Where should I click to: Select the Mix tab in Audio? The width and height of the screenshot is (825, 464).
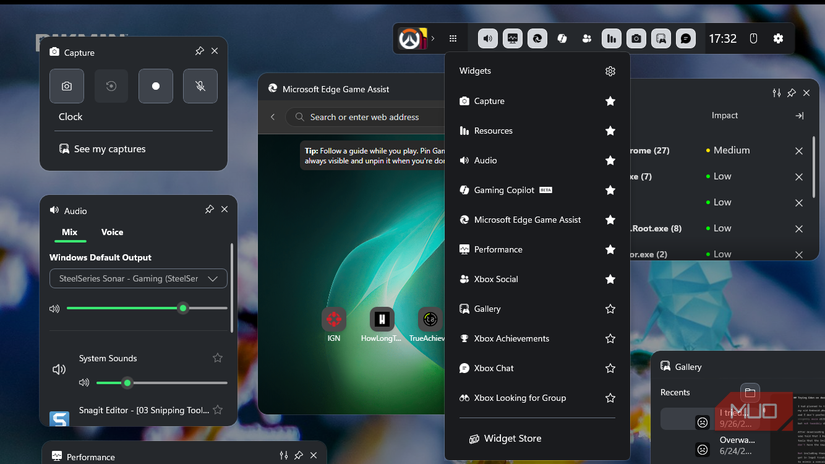coord(69,232)
